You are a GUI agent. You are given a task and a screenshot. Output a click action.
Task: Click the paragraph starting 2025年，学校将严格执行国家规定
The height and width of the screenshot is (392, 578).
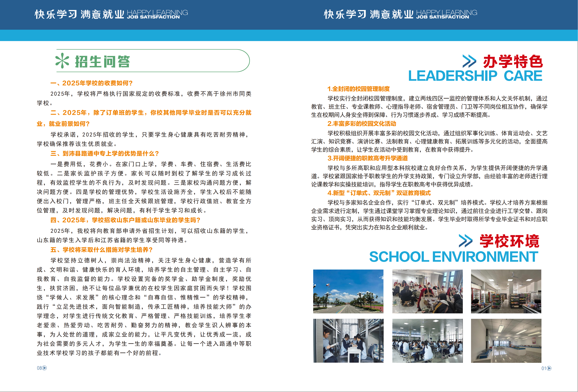click(x=144, y=98)
